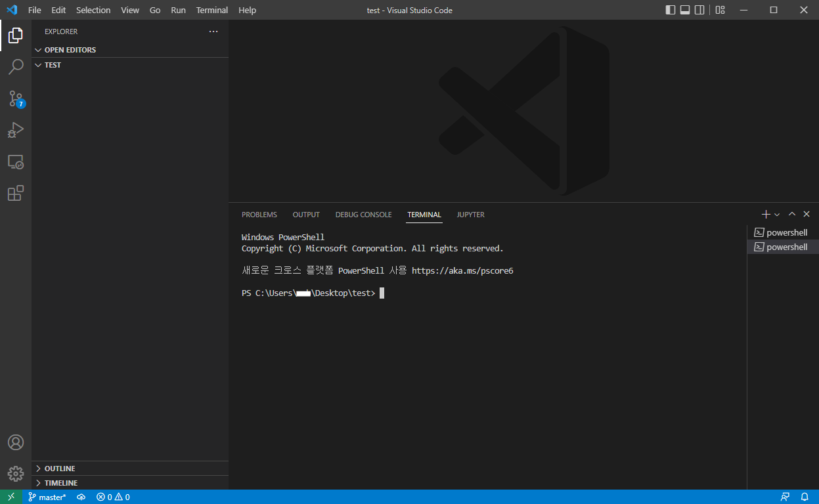Click the https://aka.ms/pscore6 link
This screenshot has height=504, width=819.
pos(462,270)
